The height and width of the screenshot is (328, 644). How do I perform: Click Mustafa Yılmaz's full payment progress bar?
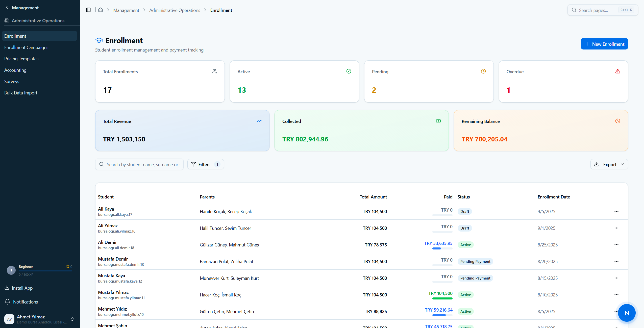(x=442, y=298)
